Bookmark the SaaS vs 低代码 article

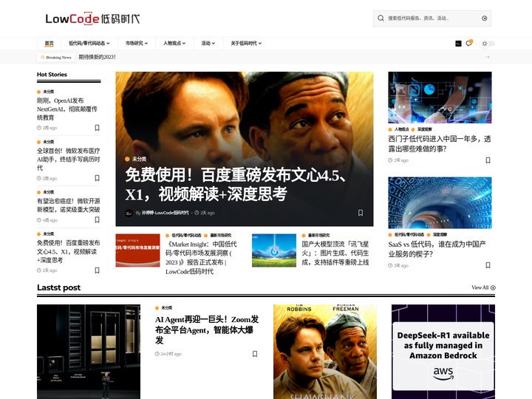click(x=488, y=265)
